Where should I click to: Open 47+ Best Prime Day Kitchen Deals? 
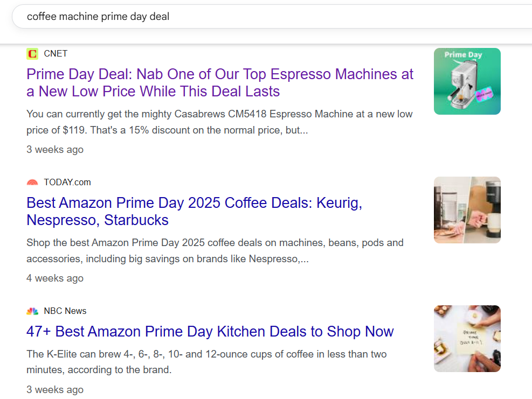click(210, 331)
